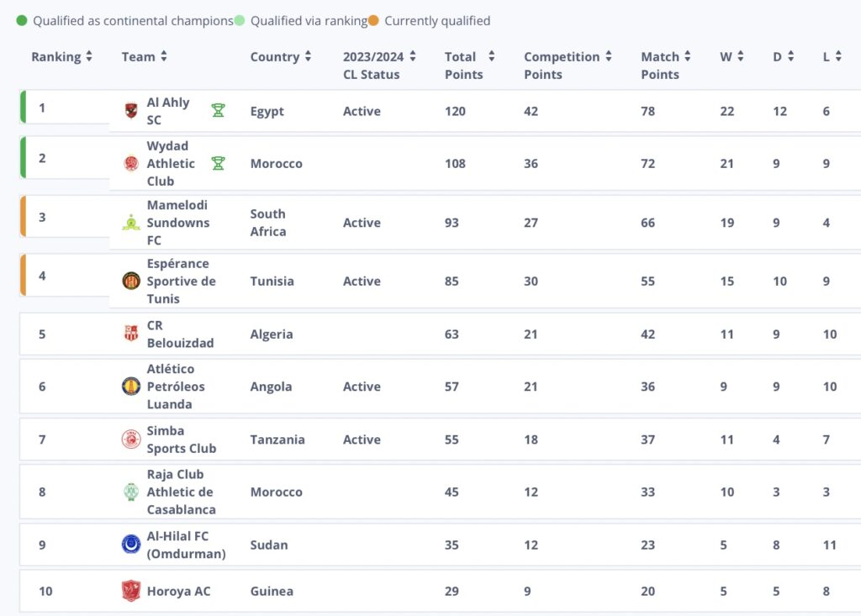Click the Wydad Athletic Club crest
Screen dimensions: 861x616
pyautogui.click(x=131, y=163)
